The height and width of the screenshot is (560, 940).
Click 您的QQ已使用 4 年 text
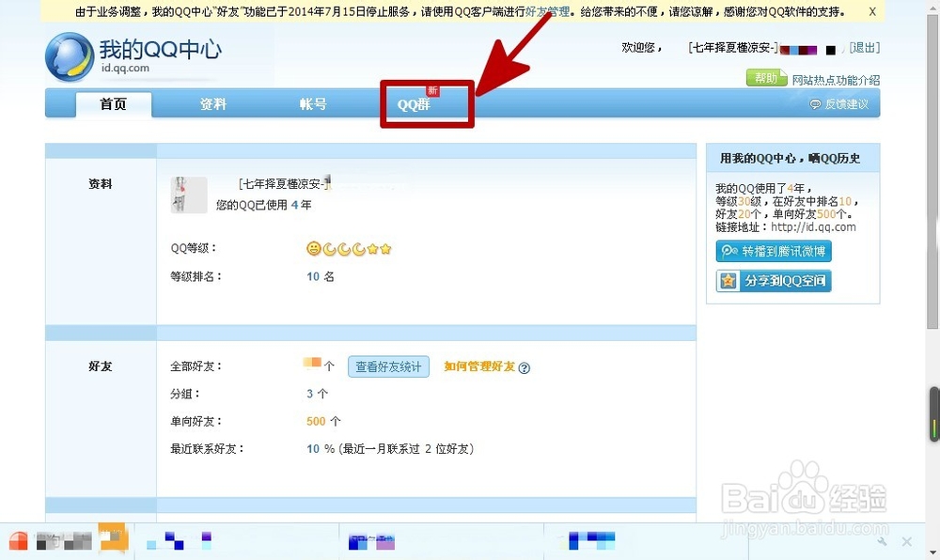click(x=264, y=205)
